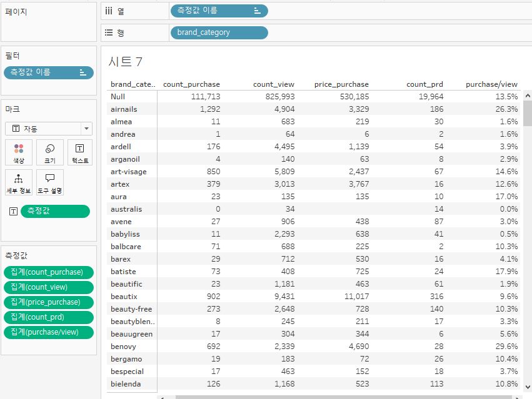Viewport: 532px width, 399px height.
Task: Select the benovy row label
Action: (x=123, y=347)
